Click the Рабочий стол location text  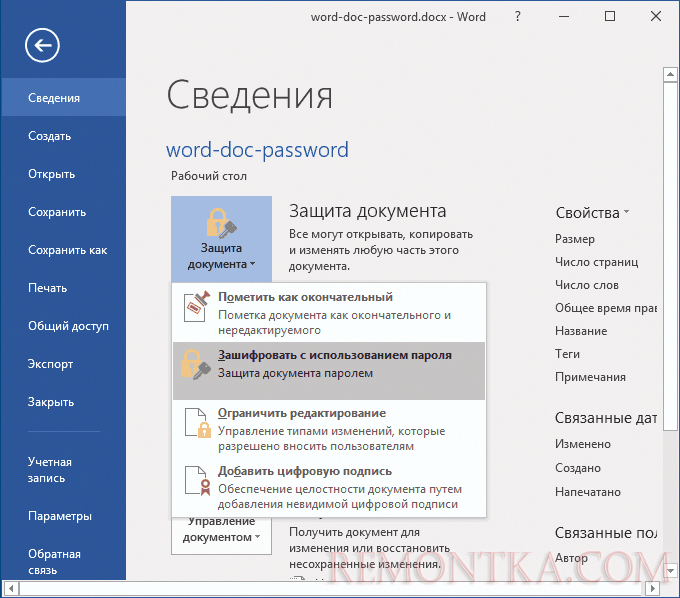point(209,176)
